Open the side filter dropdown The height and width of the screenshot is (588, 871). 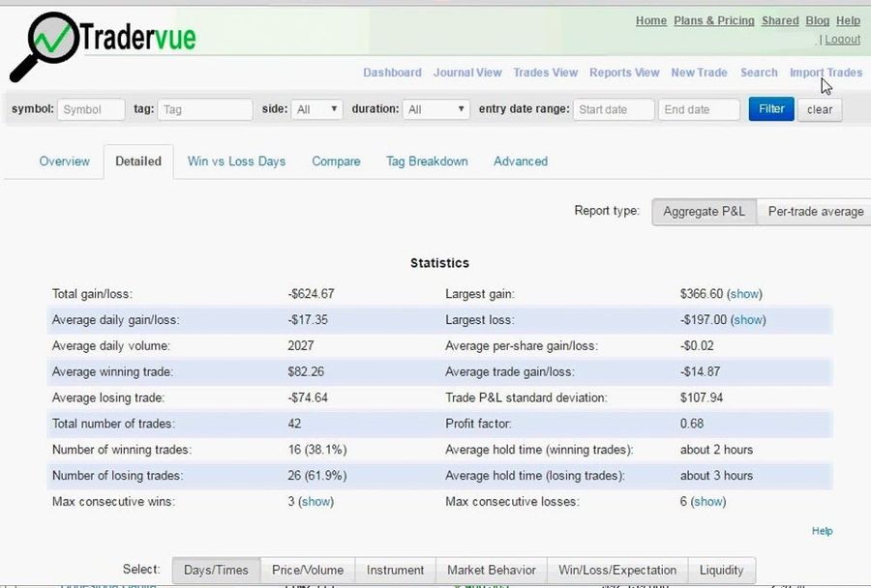316,109
